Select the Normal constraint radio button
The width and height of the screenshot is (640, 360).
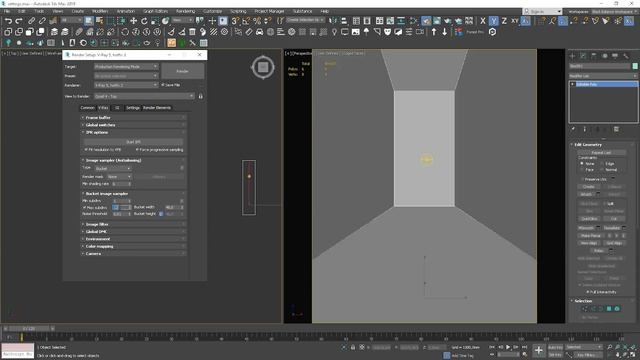602,170
